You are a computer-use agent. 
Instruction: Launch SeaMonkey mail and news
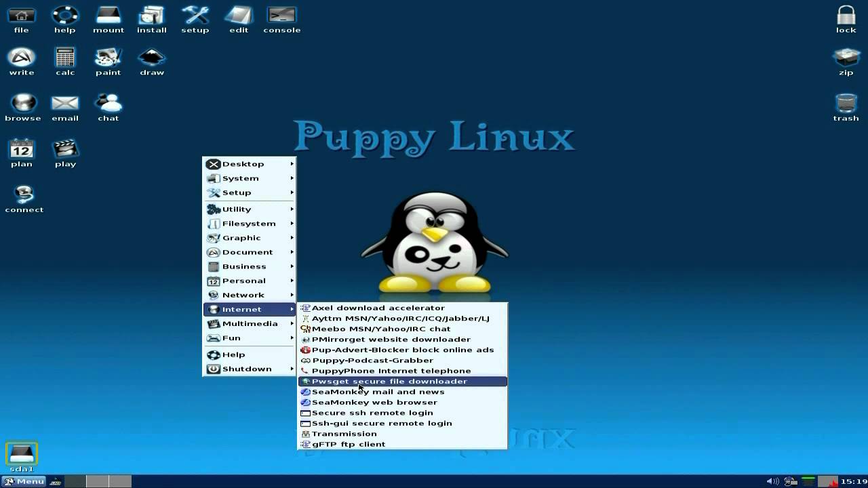tap(403, 392)
